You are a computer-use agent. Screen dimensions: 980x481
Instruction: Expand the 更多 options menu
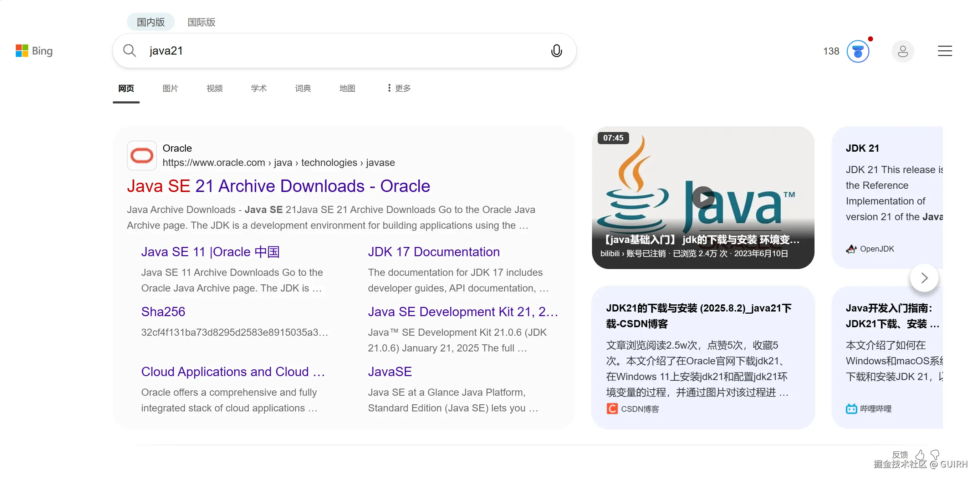(x=399, y=88)
